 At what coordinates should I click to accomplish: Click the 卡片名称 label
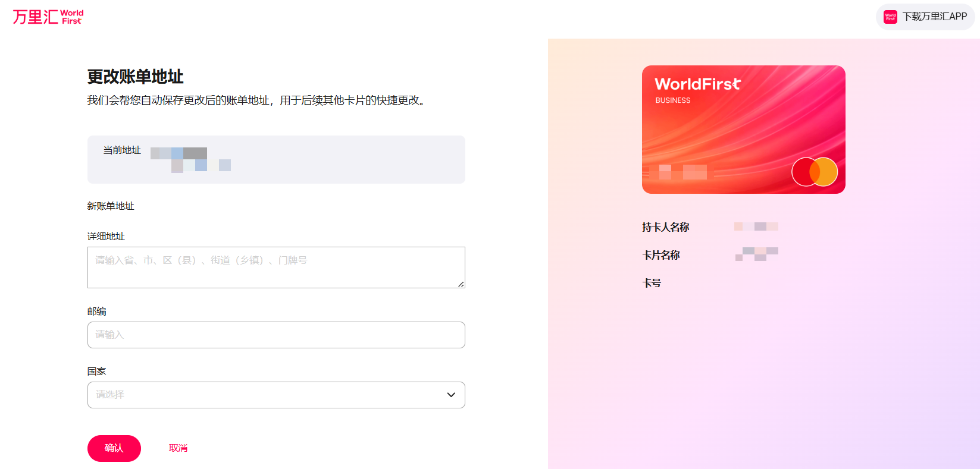(661, 255)
